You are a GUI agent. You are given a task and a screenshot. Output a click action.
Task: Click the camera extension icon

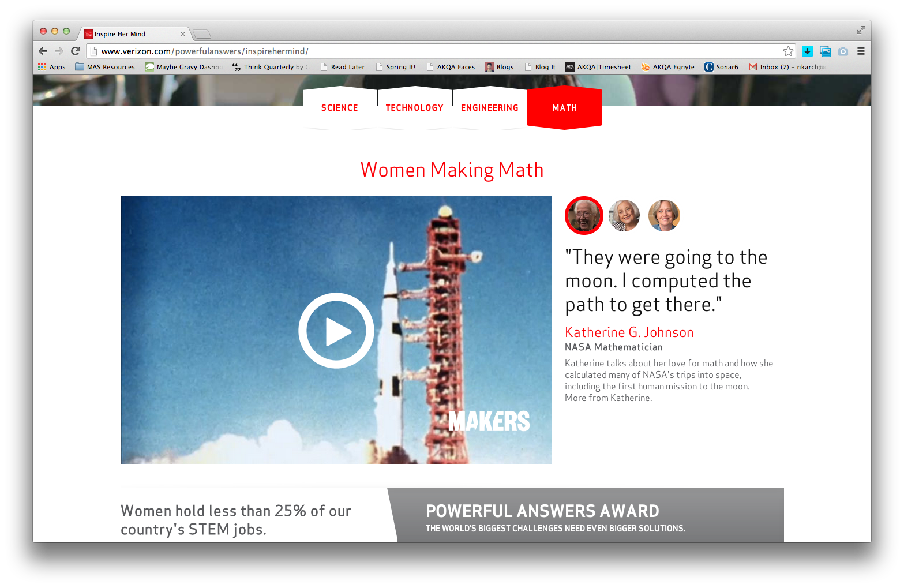(x=843, y=51)
